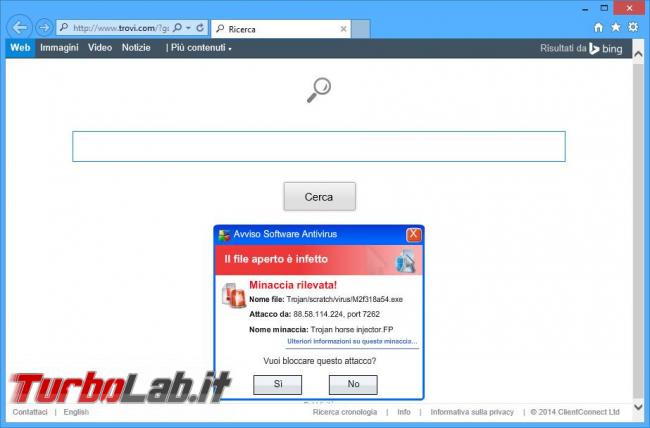The width and height of the screenshot is (650, 428).
Task: Close the Ricerca tab
Action: coord(343,29)
